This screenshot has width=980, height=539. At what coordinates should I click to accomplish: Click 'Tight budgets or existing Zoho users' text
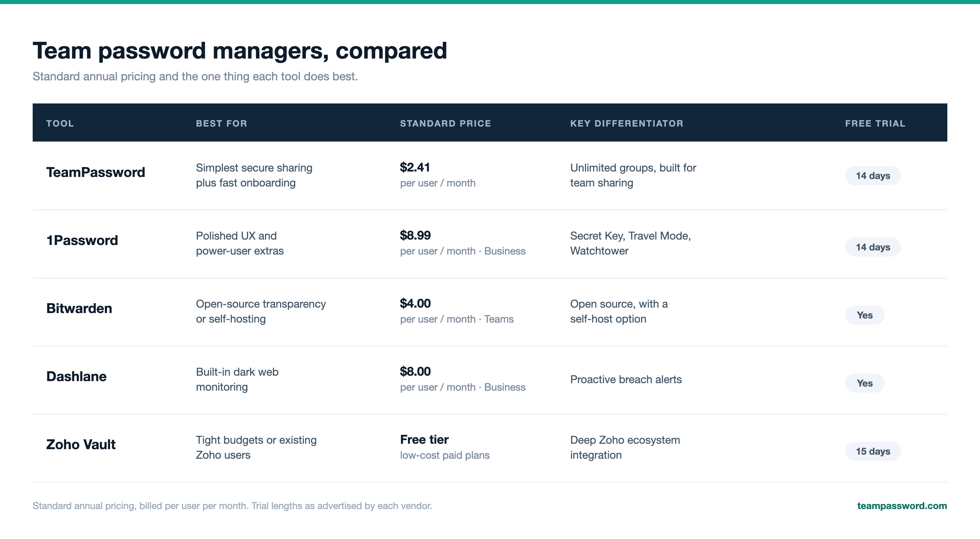pyautogui.click(x=256, y=448)
